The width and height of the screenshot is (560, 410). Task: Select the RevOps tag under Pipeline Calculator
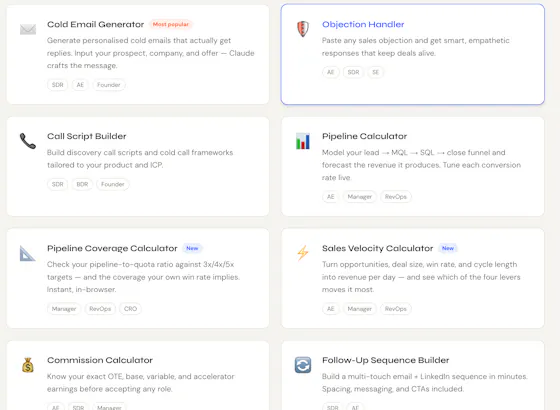click(396, 197)
